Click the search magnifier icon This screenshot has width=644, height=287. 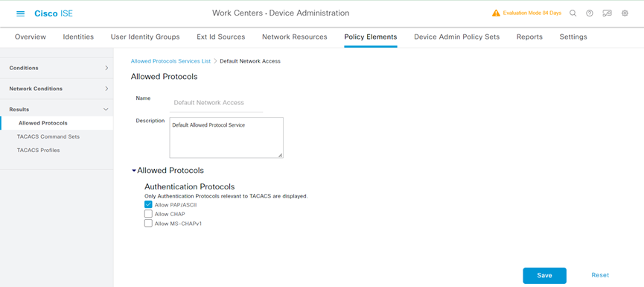tap(573, 13)
